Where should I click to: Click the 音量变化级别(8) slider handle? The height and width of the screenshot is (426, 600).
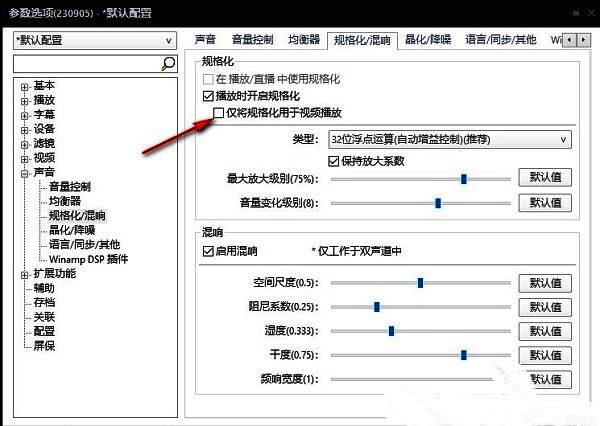[x=438, y=203]
